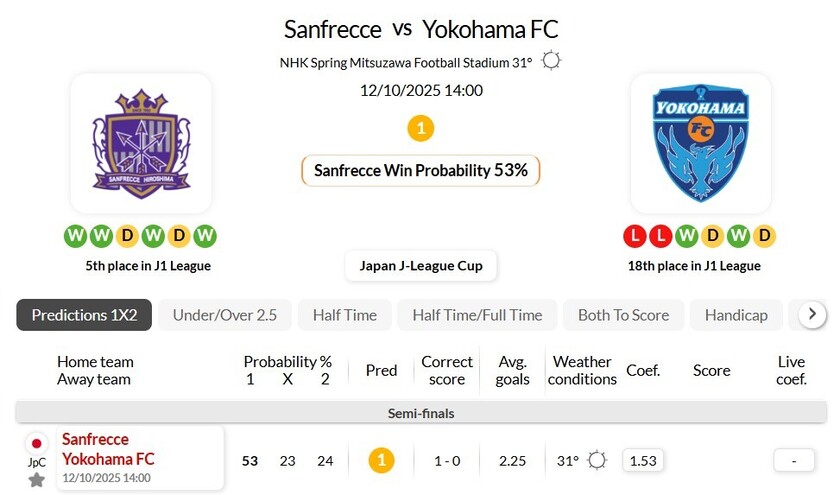Image resolution: width=840 pixels, height=495 pixels.
Task: Switch to the Handicap tab
Action: click(x=736, y=315)
